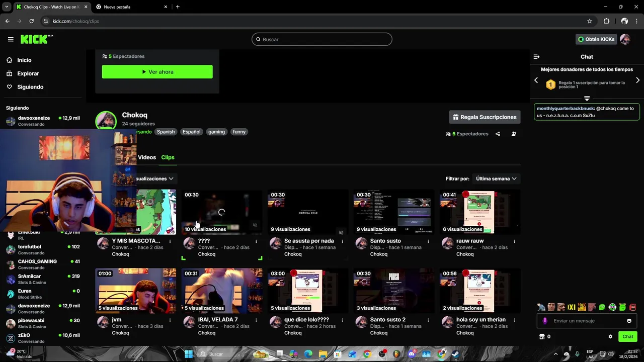Open 'Santo susto' clip thumbnail

pyautogui.click(x=394, y=212)
